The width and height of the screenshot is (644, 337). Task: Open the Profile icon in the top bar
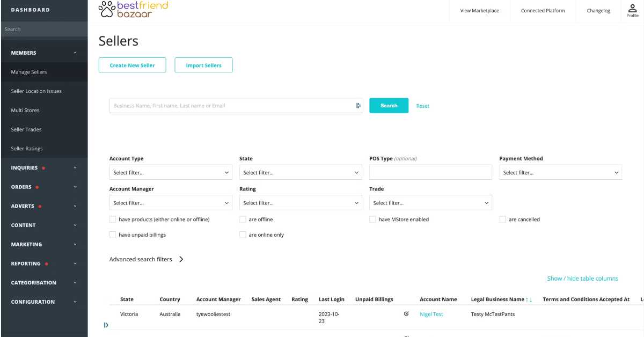632,10
